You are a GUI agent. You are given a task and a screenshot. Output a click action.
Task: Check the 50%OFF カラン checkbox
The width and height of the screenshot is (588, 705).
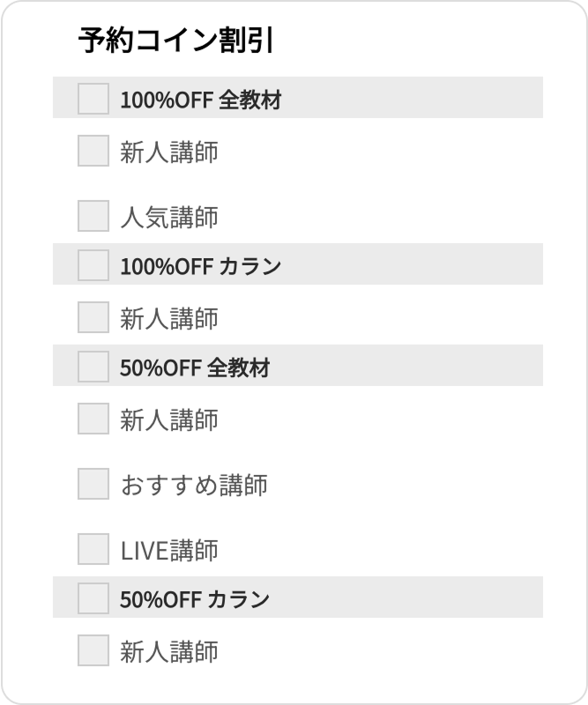[93, 597]
